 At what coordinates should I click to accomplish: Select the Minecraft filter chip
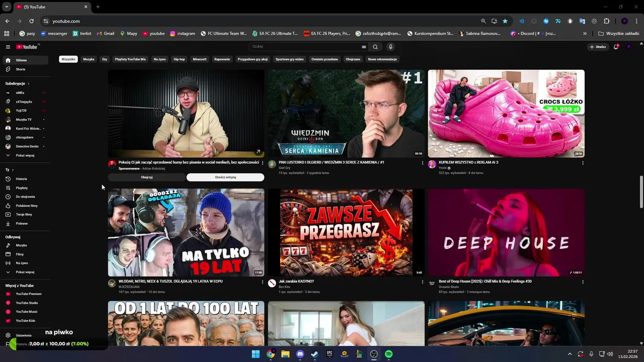point(200,59)
